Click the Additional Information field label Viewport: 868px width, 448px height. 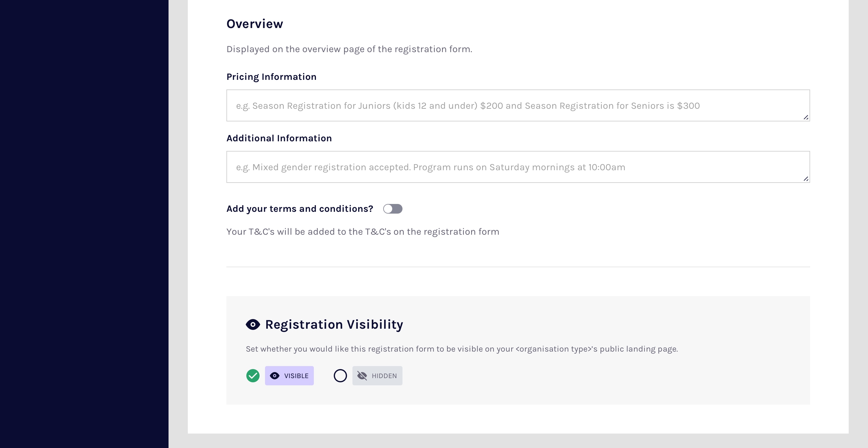coord(279,138)
